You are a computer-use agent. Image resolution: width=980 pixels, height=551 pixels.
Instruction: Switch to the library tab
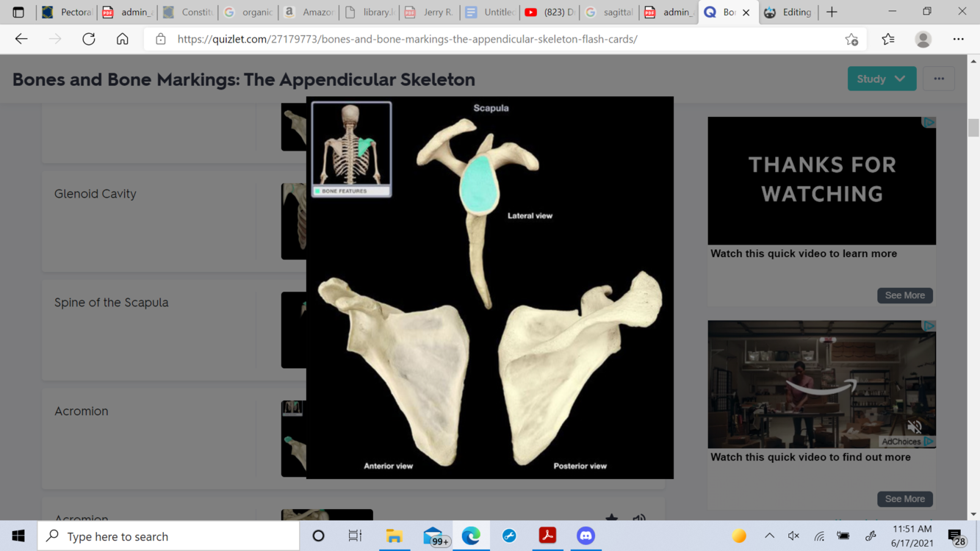370,12
